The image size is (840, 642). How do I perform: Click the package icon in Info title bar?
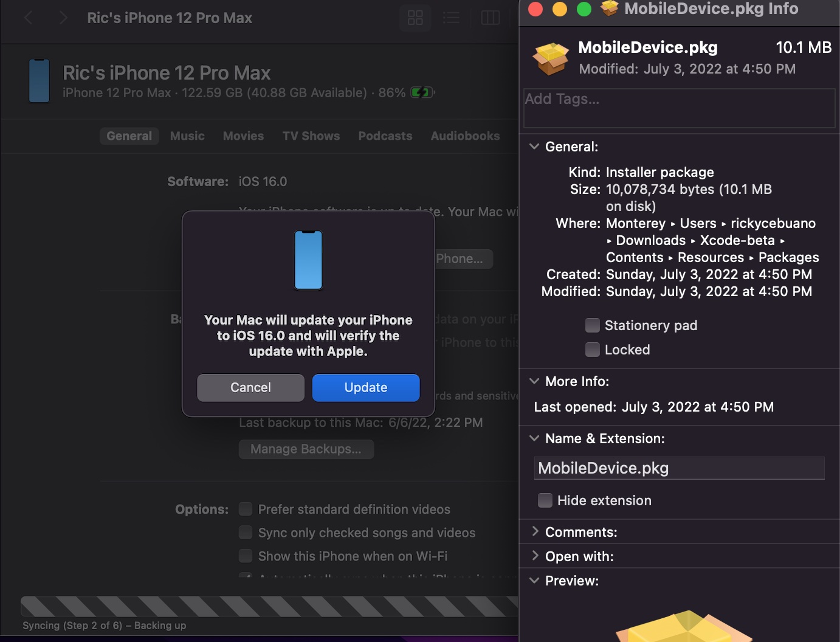(609, 9)
